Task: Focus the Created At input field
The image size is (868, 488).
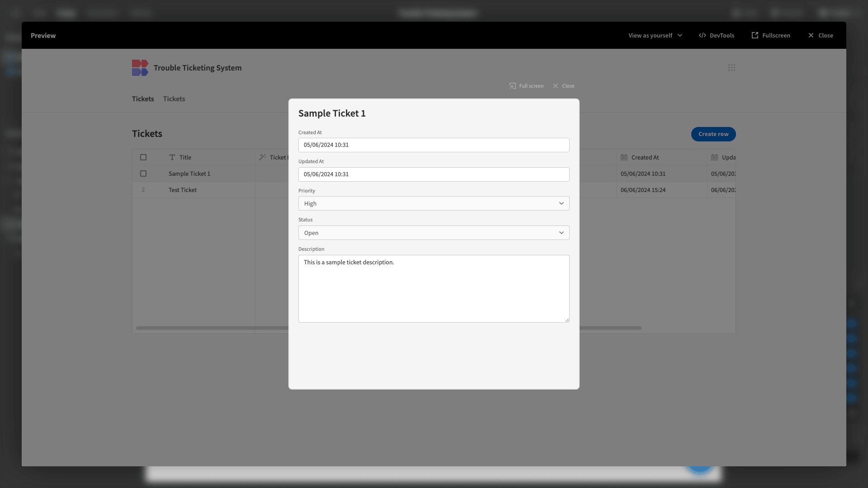Action: (434, 145)
